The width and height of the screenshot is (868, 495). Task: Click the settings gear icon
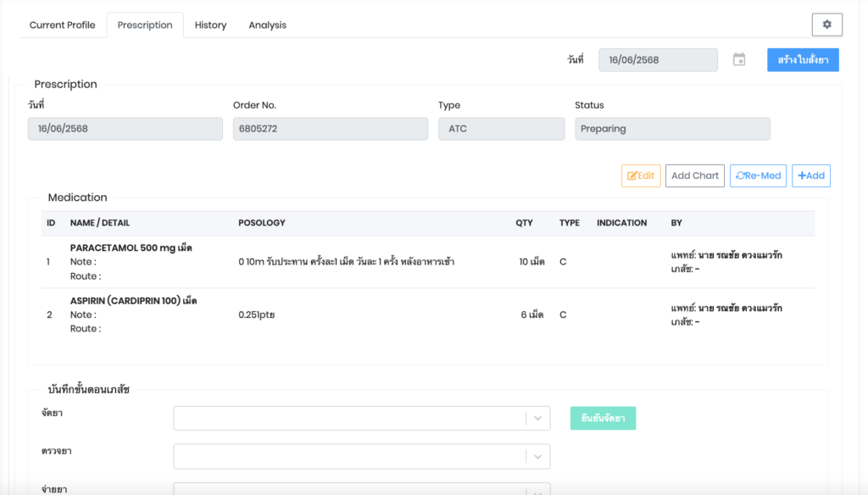(x=826, y=25)
